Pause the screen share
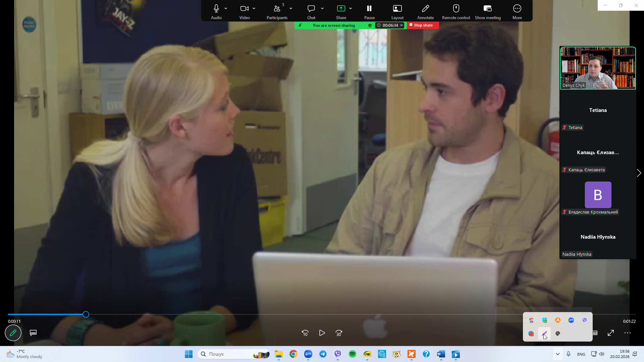This screenshot has width=644, height=362. click(369, 9)
